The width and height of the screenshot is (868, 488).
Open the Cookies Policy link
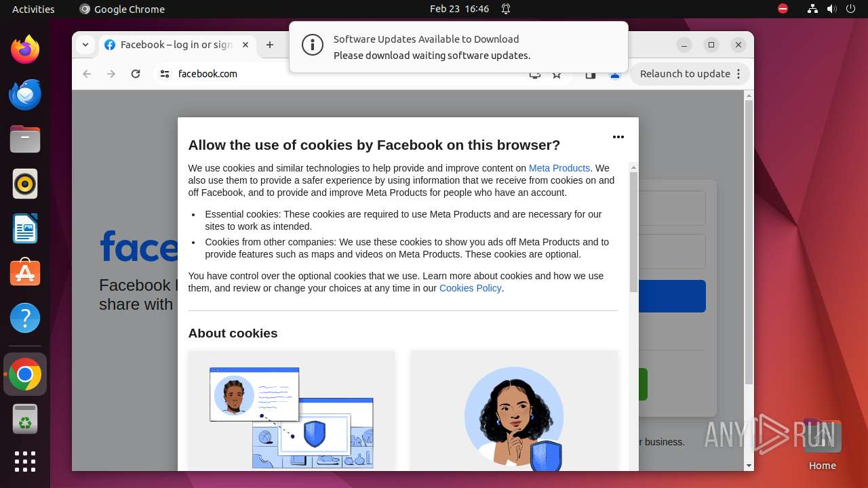tap(470, 288)
